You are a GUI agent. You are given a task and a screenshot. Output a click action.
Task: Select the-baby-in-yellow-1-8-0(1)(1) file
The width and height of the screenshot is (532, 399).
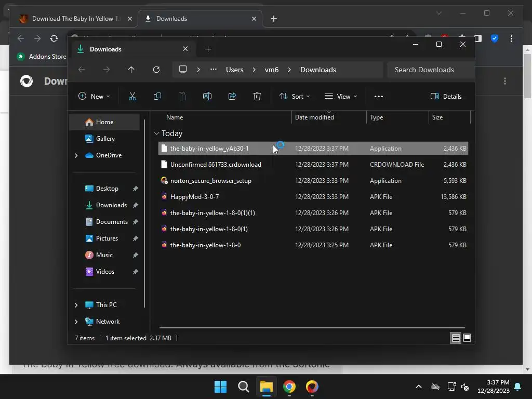313,212
